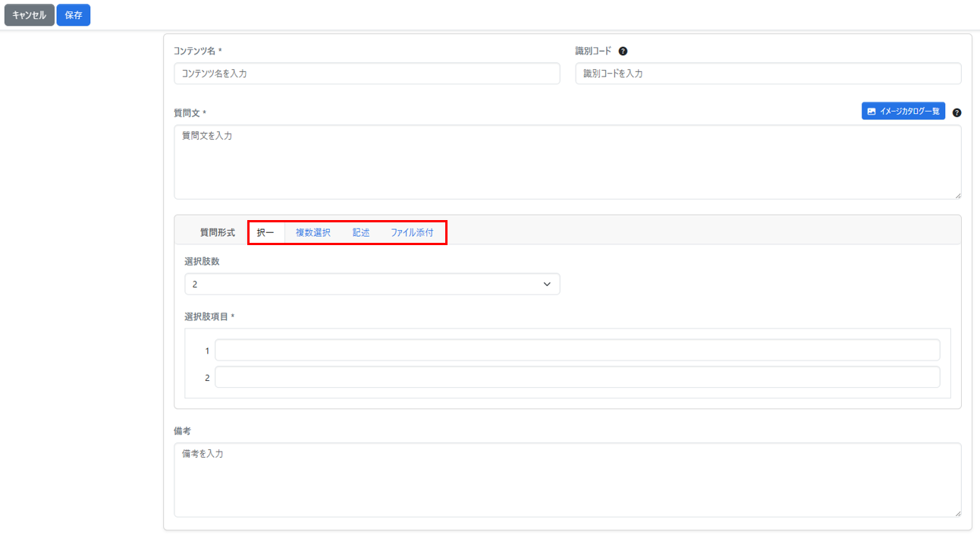Click the second 選択肢項目 input field
This screenshot has height=535, width=980.
click(576, 377)
